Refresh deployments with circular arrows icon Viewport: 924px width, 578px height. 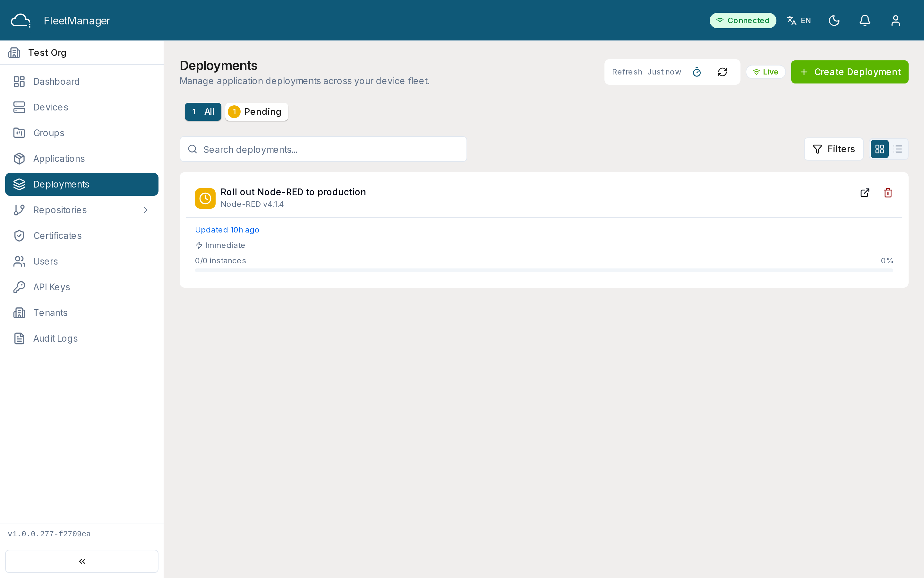[723, 72]
